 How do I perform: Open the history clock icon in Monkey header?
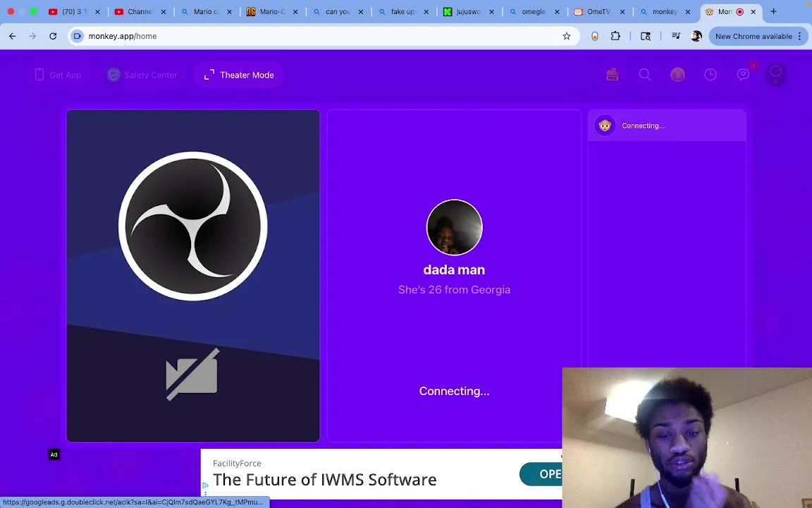710,75
